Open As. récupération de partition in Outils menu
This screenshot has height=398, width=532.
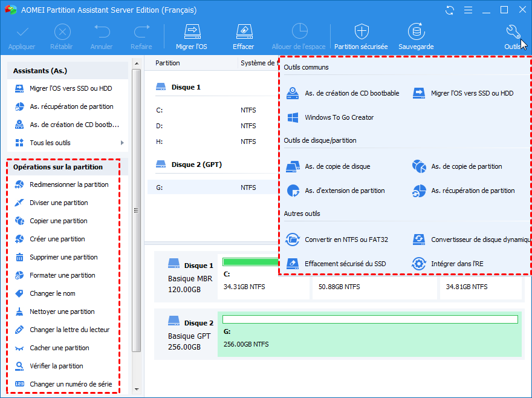tap(464, 191)
